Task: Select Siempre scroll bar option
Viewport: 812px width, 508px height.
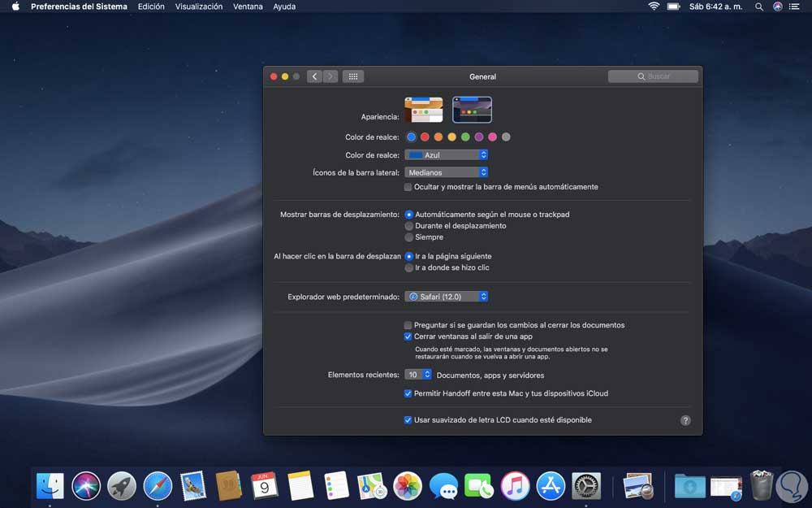Action: 408,237
